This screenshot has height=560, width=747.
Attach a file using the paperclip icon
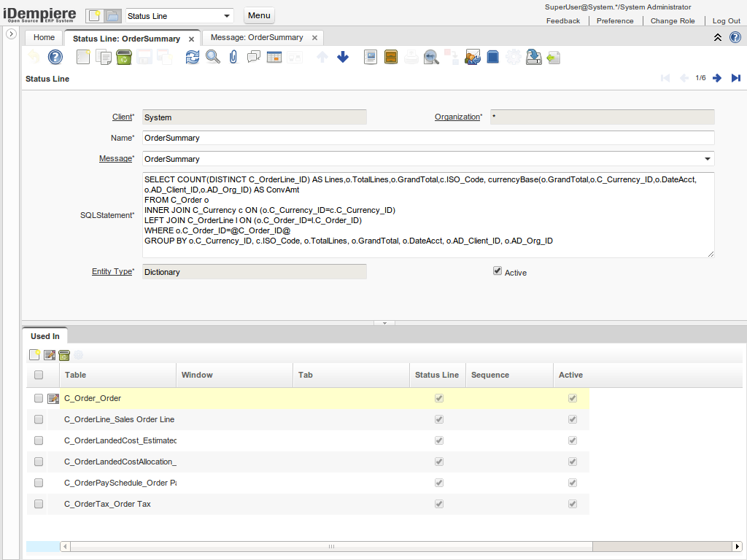pyautogui.click(x=232, y=57)
